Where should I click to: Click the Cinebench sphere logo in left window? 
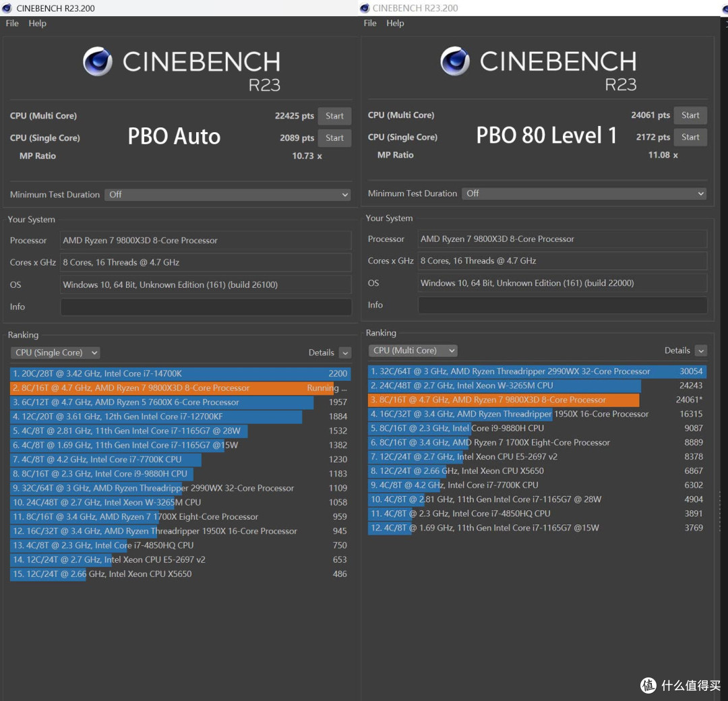[98, 61]
